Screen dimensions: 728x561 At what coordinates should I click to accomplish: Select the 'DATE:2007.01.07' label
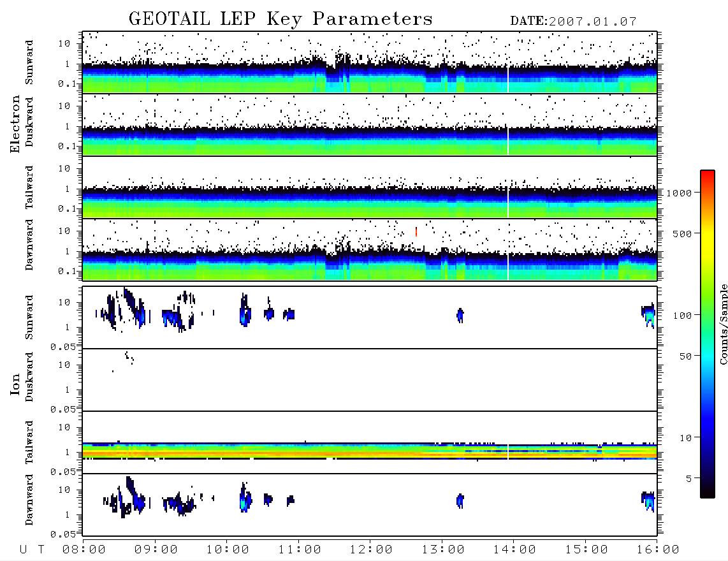coord(573,22)
